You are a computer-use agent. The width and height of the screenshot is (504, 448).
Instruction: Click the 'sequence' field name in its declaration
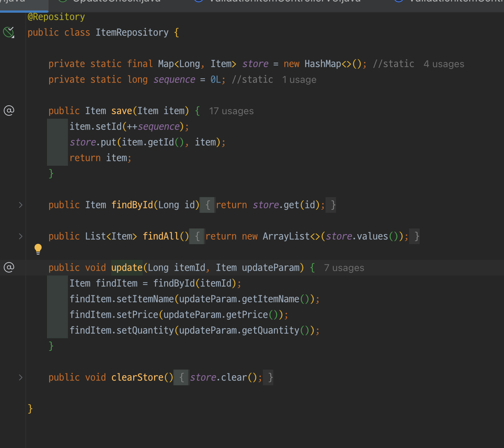pyautogui.click(x=174, y=80)
